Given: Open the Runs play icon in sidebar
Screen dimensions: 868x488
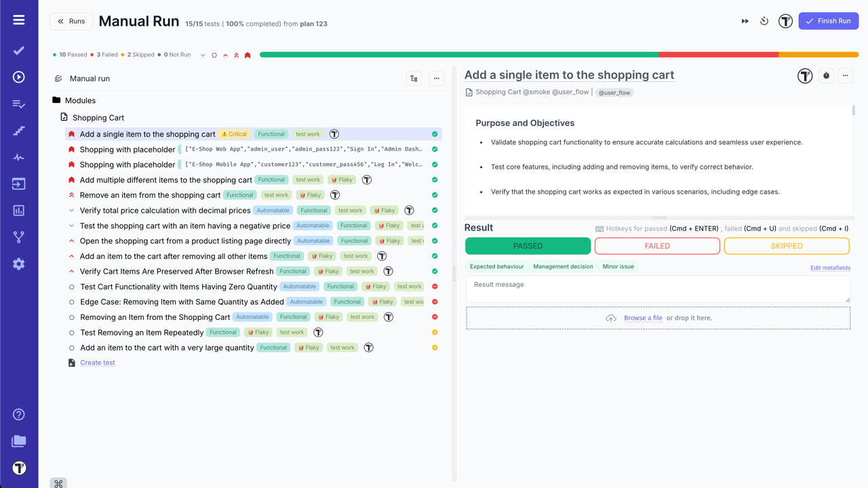Looking at the screenshot, I should coord(19,77).
